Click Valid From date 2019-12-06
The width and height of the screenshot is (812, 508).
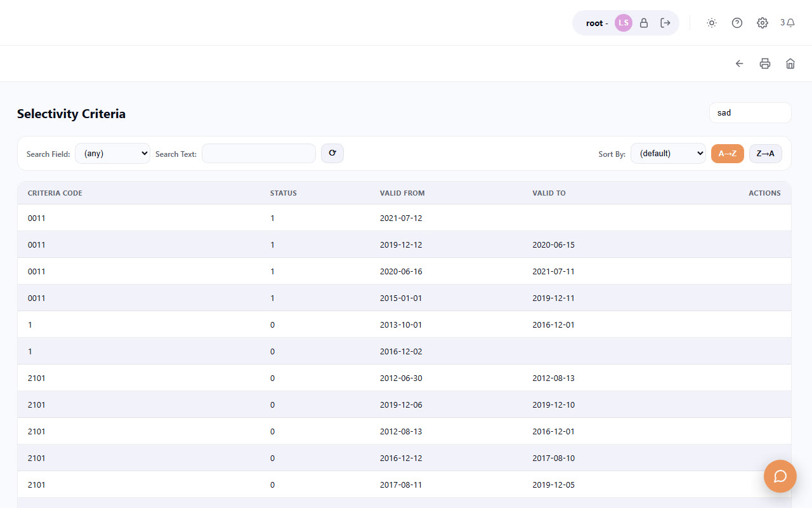click(x=401, y=404)
